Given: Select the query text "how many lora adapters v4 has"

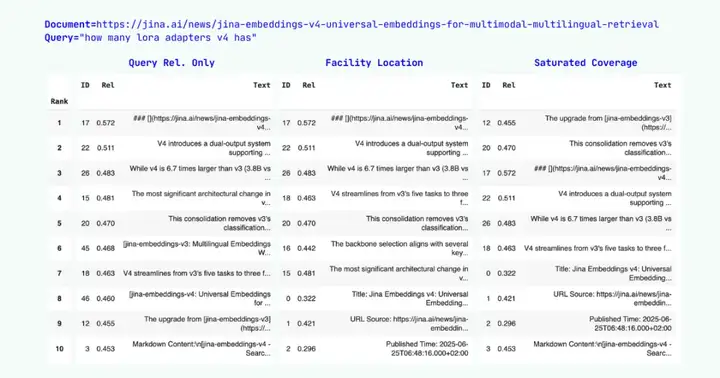Looking at the screenshot, I should (x=168, y=38).
